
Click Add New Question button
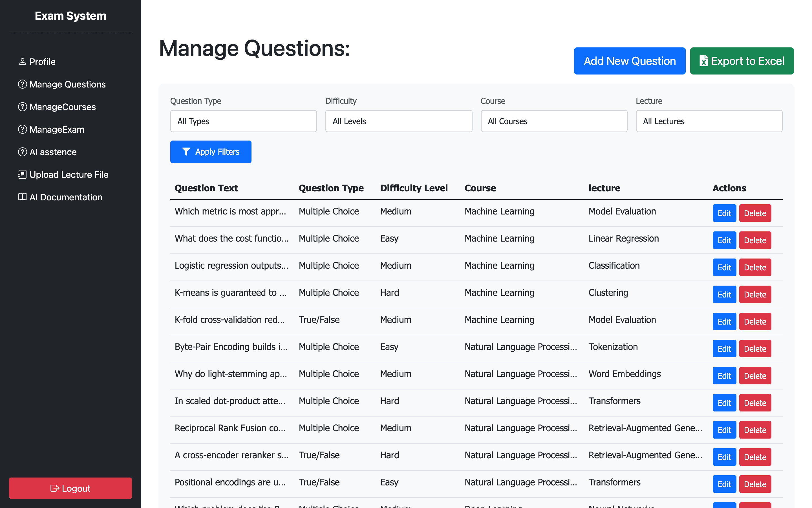(x=630, y=61)
